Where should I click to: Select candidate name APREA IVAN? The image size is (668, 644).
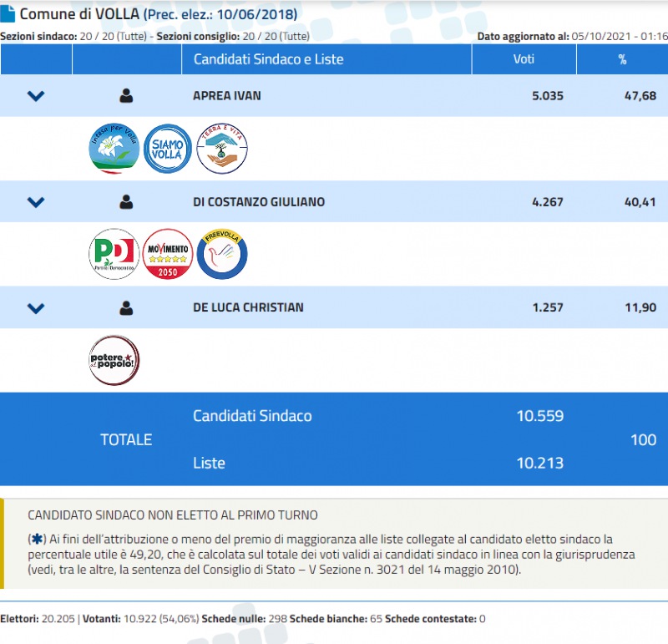pyautogui.click(x=226, y=96)
